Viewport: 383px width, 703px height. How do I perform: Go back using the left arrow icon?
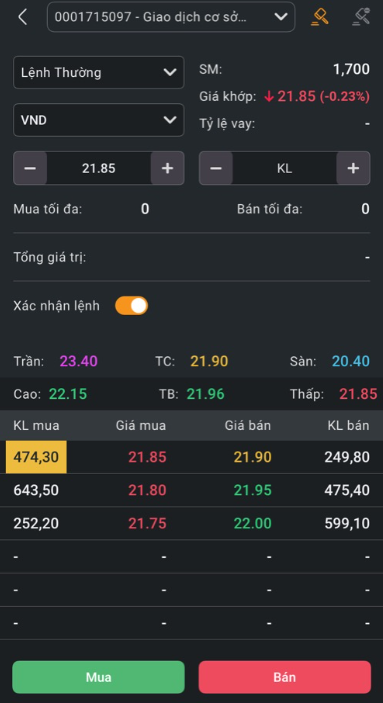click(22, 17)
